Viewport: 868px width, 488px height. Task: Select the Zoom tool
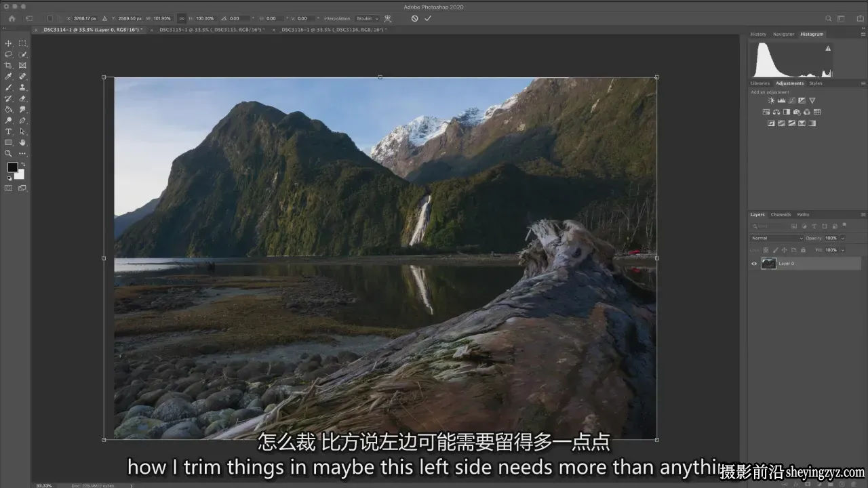pyautogui.click(x=9, y=153)
